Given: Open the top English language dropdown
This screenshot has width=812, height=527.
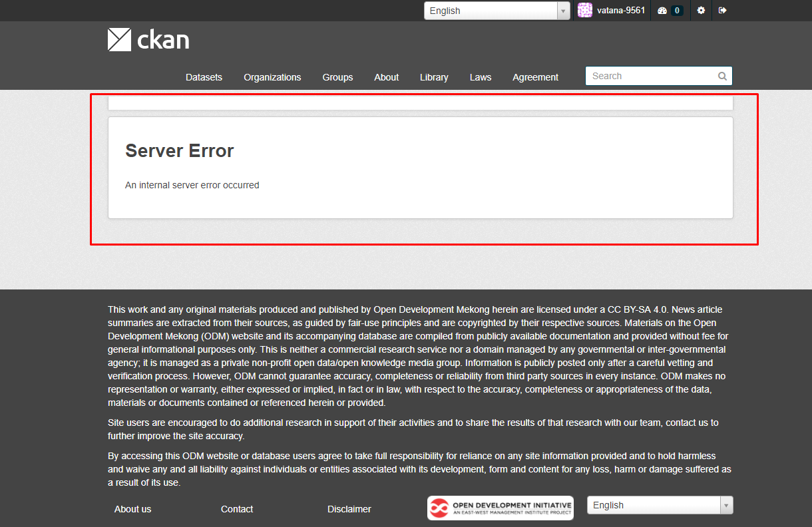Looking at the screenshot, I should click(x=491, y=10).
